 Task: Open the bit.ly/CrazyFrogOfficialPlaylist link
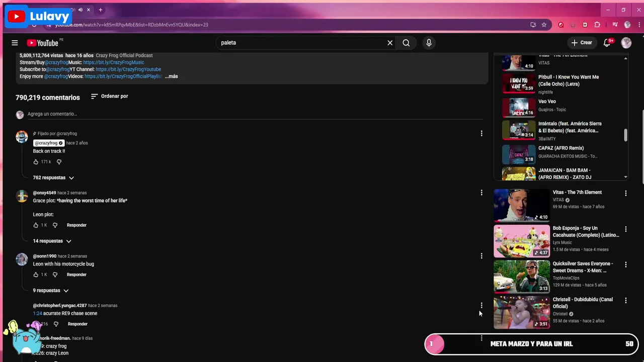point(123,76)
